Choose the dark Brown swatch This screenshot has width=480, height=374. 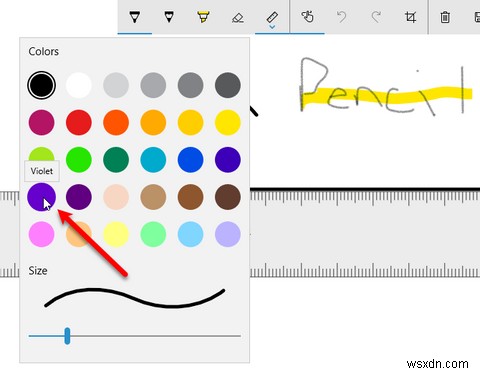228,197
